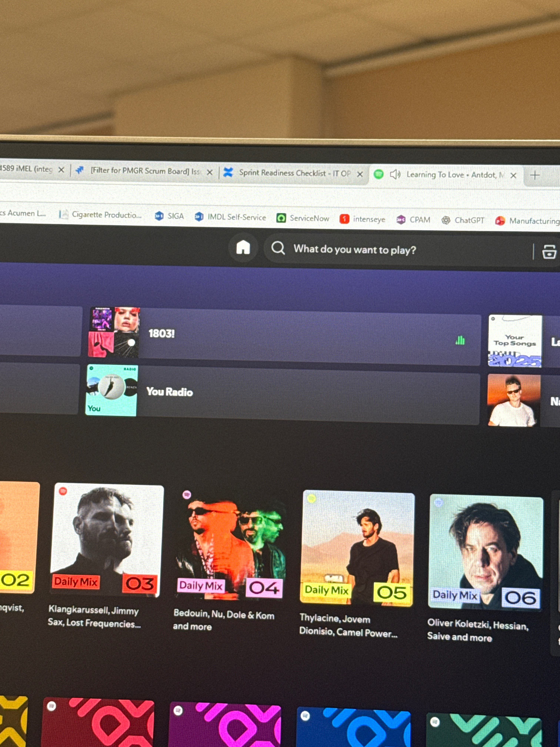Click the ServiceNow bookmark icon
Image resolution: width=560 pixels, height=747 pixels.
281,218
